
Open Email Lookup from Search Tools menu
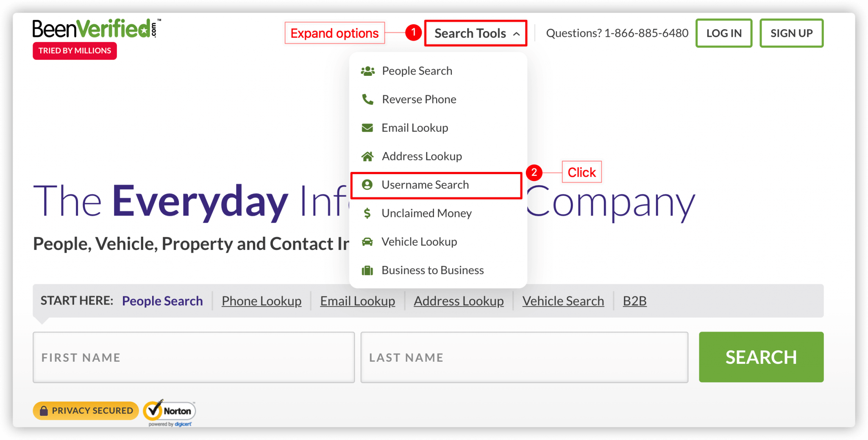pos(438,128)
